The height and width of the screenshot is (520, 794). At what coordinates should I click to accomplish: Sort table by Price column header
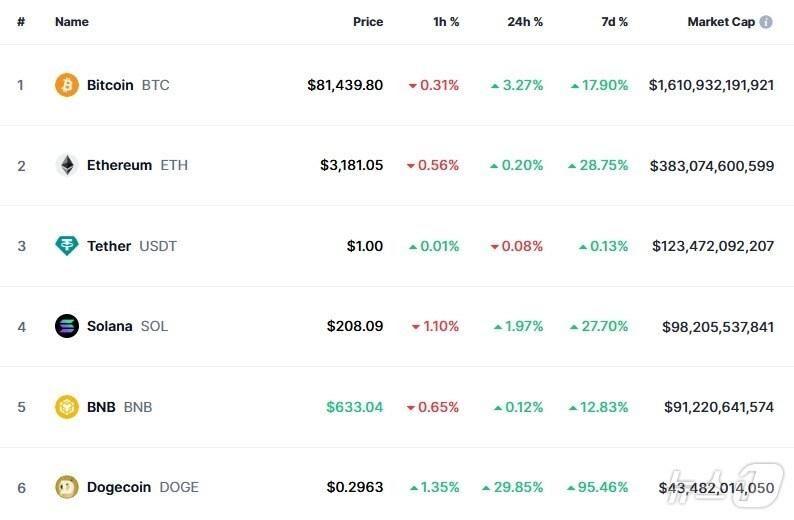pyautogui.click(x=368, y=22)
